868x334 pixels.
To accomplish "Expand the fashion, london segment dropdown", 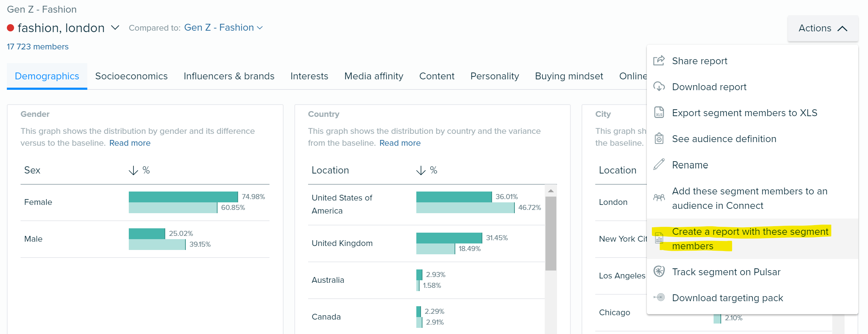I will [x=115, y=28].
